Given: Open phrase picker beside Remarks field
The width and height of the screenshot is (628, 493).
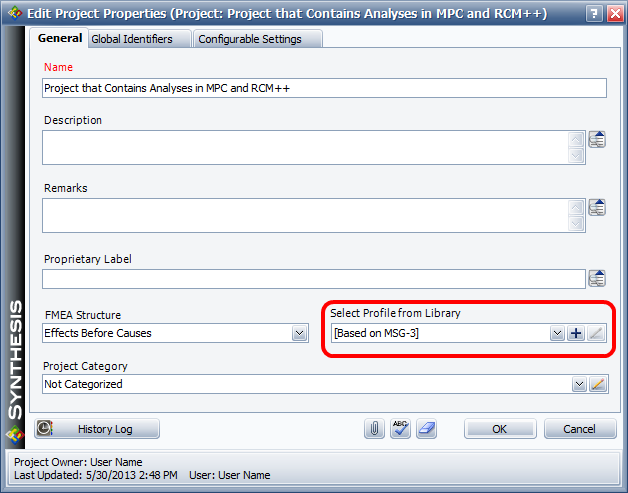Looking at the screenshot, I should tap(597, 207).
